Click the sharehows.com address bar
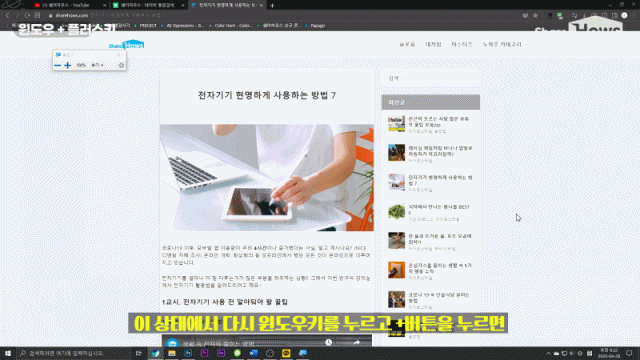Viewport: 640px width, 360px height. (282, 15)
